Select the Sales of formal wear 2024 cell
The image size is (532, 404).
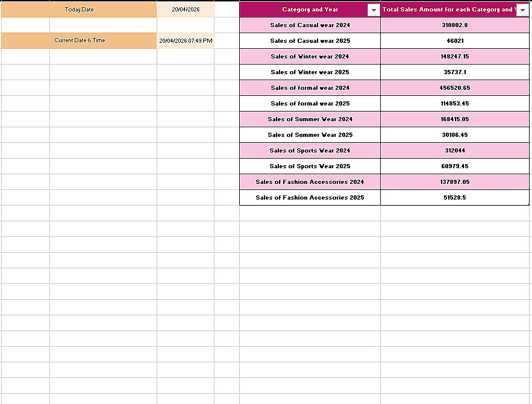[x=310, y=87]
